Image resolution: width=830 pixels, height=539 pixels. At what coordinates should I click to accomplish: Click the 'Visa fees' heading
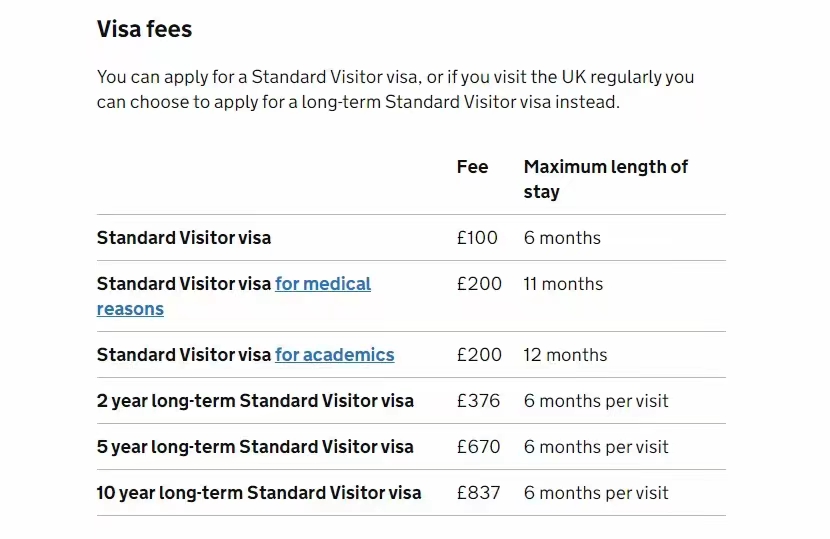144,29
